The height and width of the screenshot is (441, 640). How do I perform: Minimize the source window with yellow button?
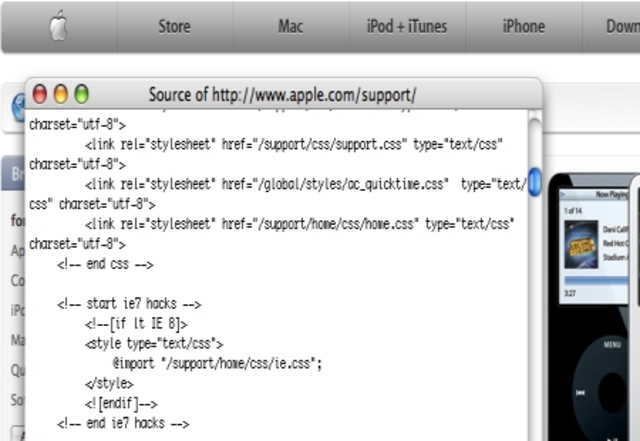pos(61,94)
